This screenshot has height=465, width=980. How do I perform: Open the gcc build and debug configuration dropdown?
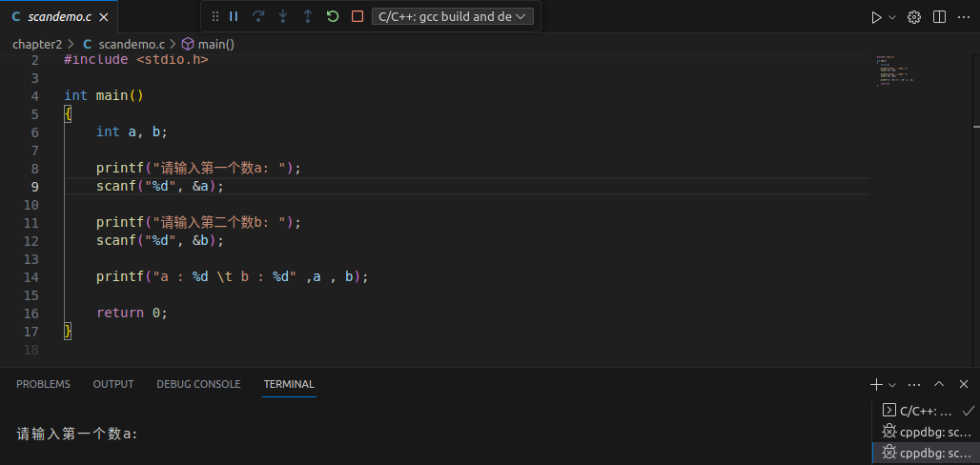pyautogui.click(x=453, y=16)
